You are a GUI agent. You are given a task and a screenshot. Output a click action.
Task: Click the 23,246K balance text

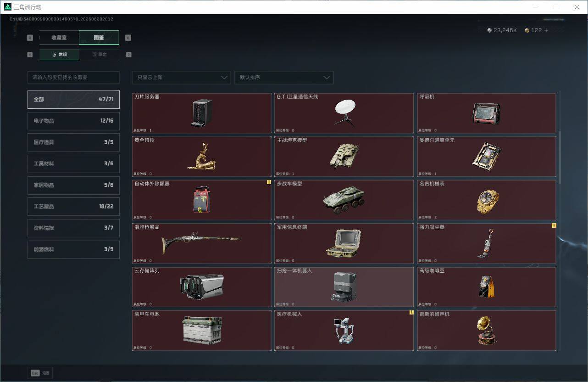505,30
